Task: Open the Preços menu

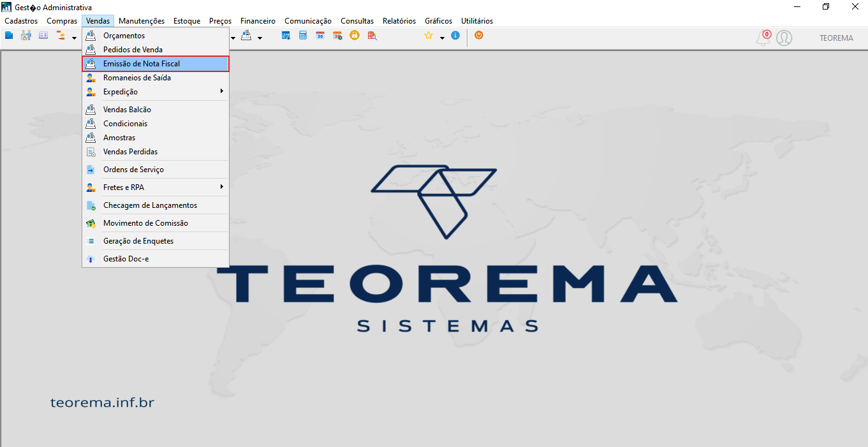Action: coord(221,21)
